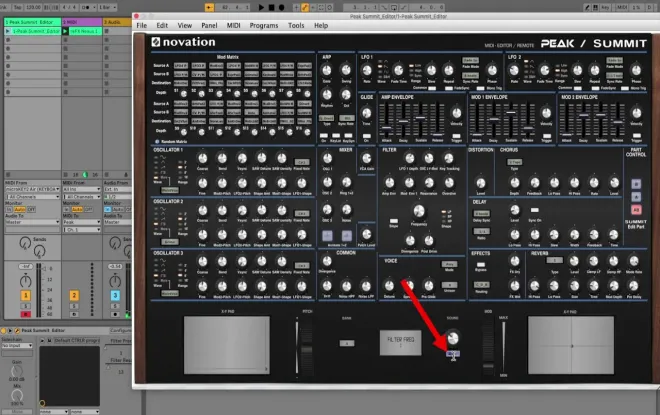Set track 1 Monitor to In
This screenshot has width=660, height=415.
8,209
